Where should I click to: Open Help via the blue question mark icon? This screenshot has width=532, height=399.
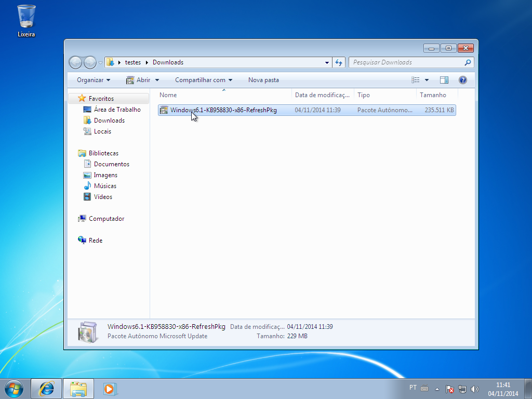point(463,80)
